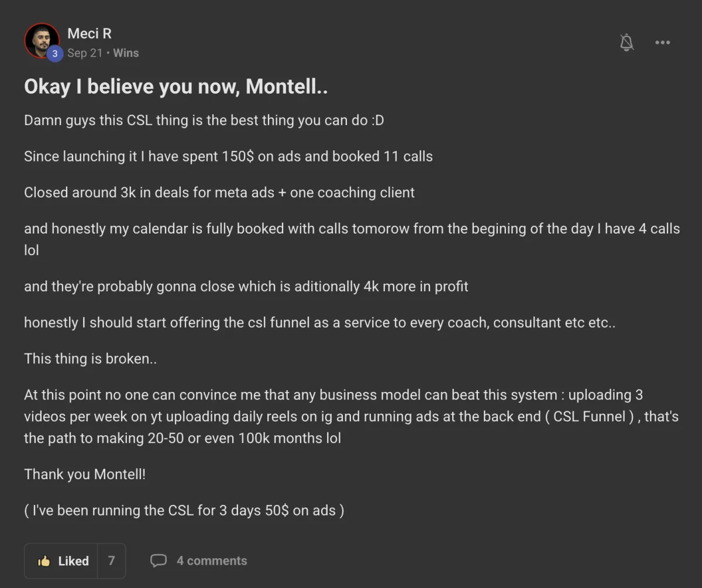Open the three-dot more options menu

(x=662, y=42)
